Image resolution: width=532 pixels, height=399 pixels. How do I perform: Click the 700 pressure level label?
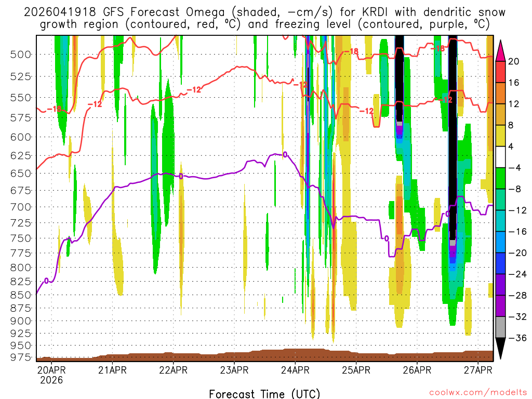[x=21, y=207]
